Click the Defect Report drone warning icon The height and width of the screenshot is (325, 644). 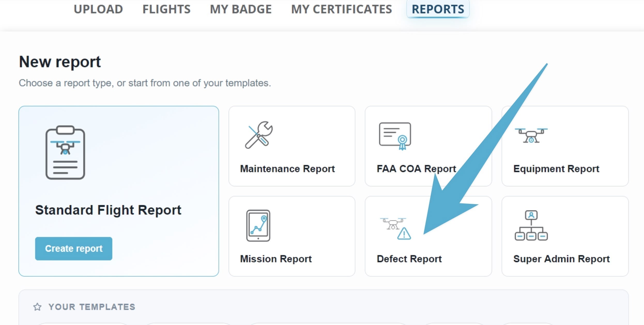(395, 229)
